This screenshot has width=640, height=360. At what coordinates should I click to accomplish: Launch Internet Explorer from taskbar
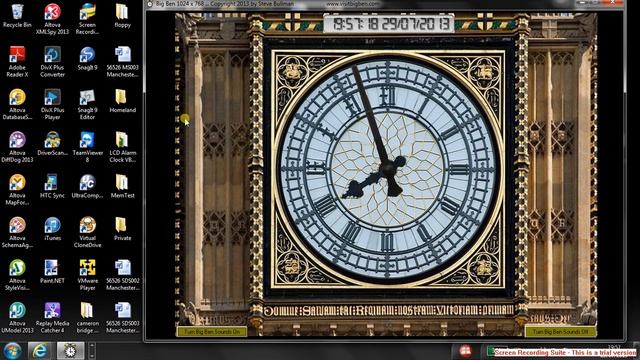point(40,351)
